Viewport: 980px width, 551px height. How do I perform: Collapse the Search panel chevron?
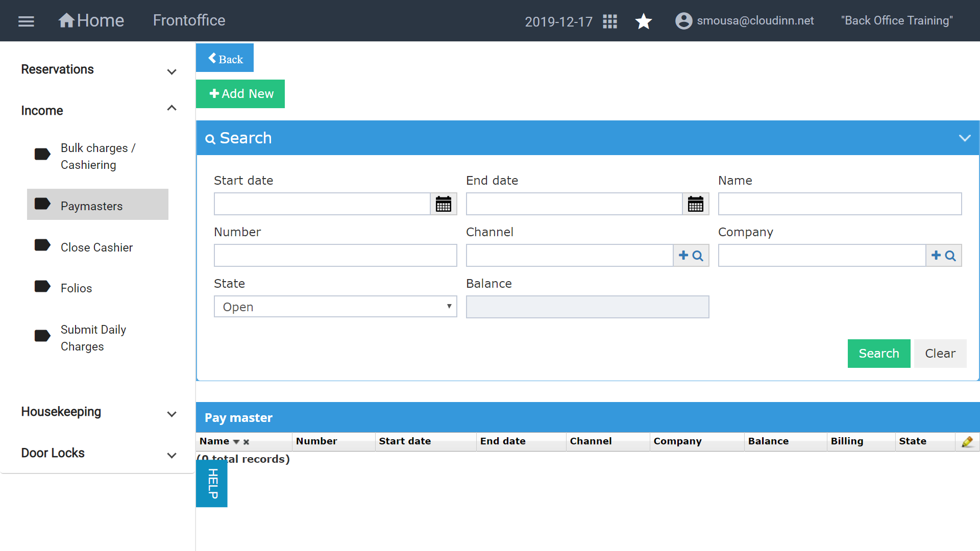965,138
